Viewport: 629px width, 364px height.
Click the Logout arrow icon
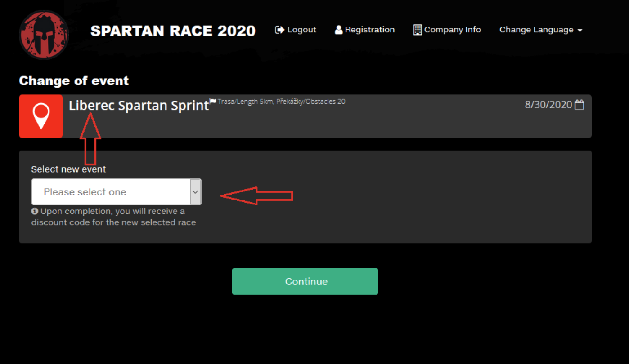[279, 30]
